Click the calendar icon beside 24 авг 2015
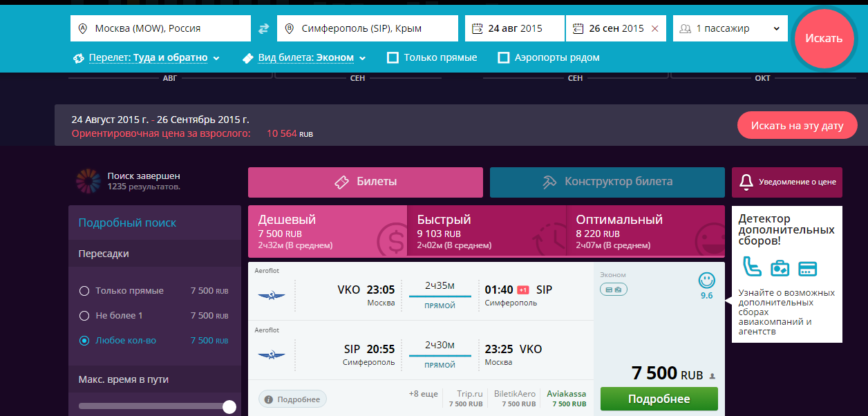The image size is (868, 416). click(x=477, y=29)
